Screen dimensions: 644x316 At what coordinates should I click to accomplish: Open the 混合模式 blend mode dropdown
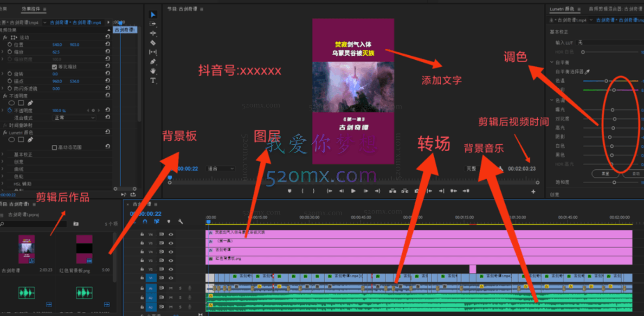tap(74, 117)
